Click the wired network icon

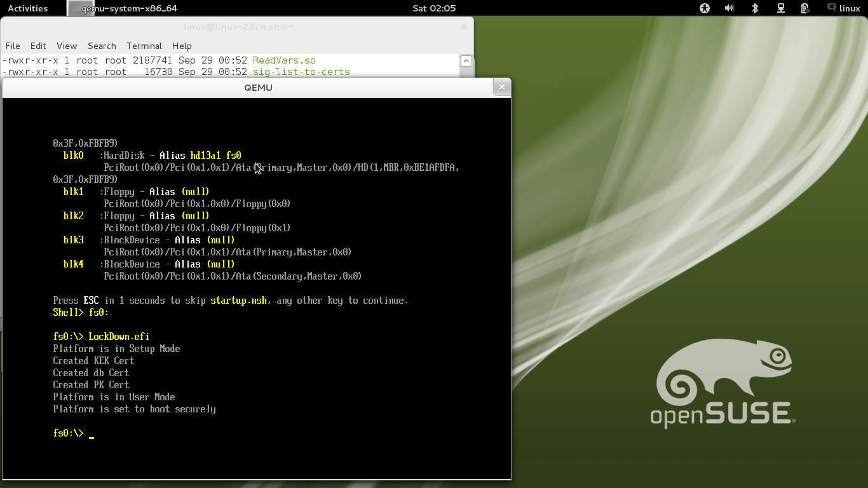[780, 8]
